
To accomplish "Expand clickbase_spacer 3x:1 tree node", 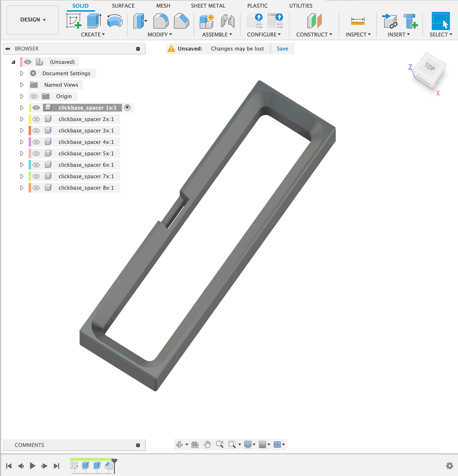I will tap(22, 130).
